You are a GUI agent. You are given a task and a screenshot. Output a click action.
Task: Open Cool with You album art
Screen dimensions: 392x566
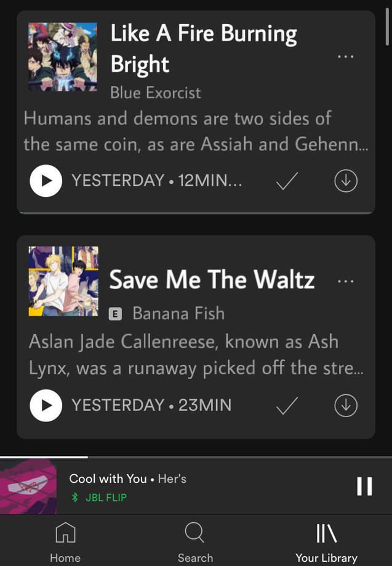coord(28,486)
